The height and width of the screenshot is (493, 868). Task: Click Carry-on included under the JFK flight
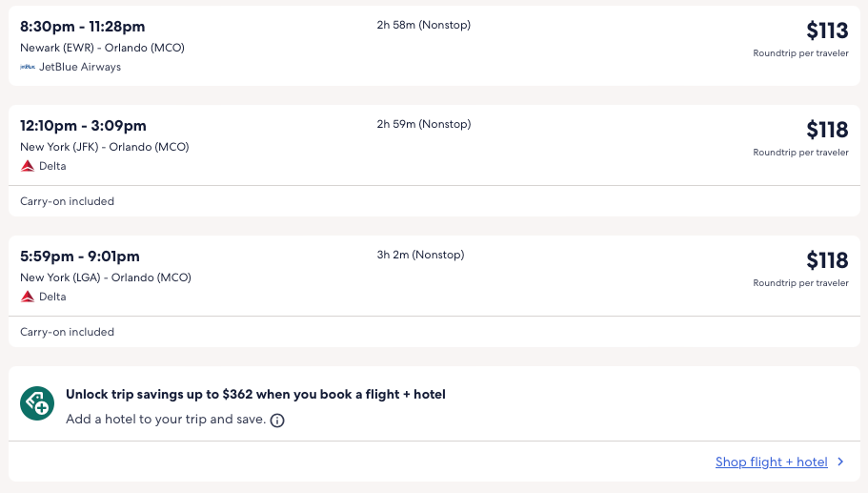click(67, 201)
